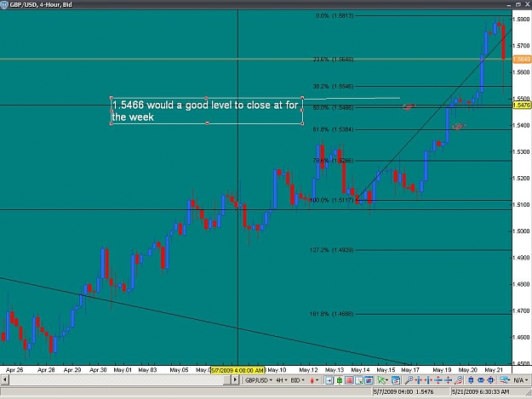
Task: Click the GBP/USD application icon in title bar
Action: [4, 5]
